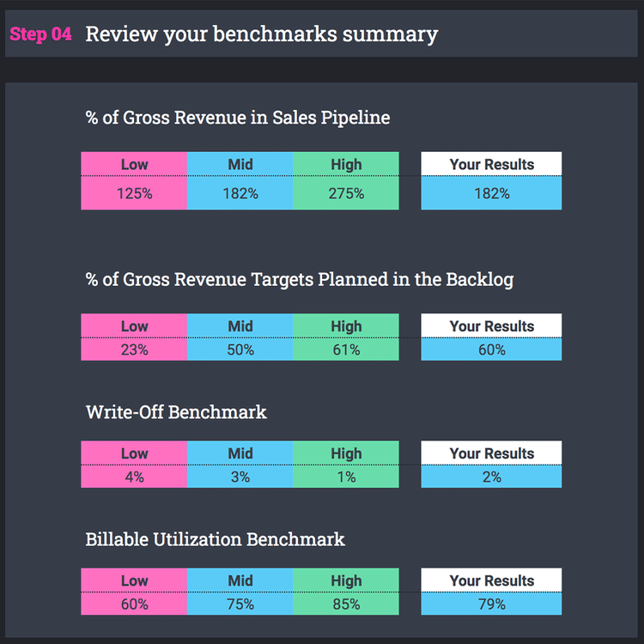This screenshot has width=644, height=644.
Task: Click the 85% High Billable Utilization cell
Action: (346, 604)
